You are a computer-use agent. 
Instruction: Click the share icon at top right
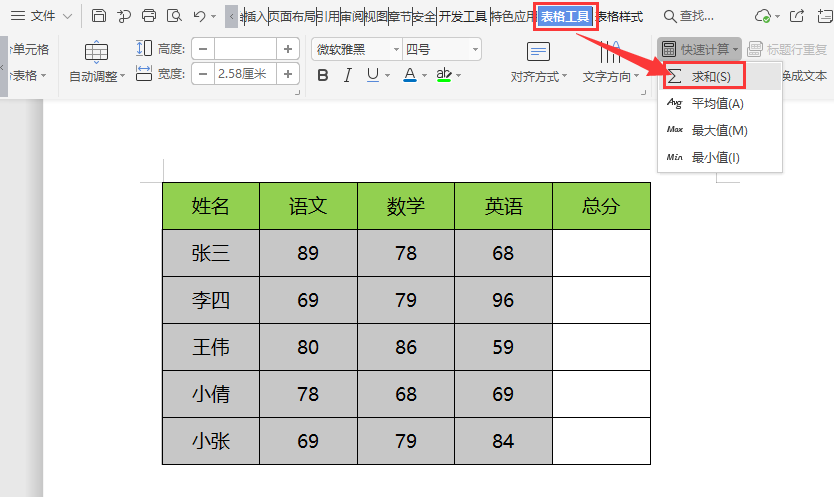796,16
